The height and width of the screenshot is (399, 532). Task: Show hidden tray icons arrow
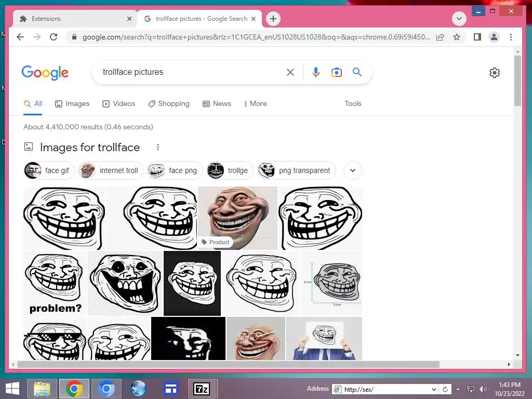point(458,389)
